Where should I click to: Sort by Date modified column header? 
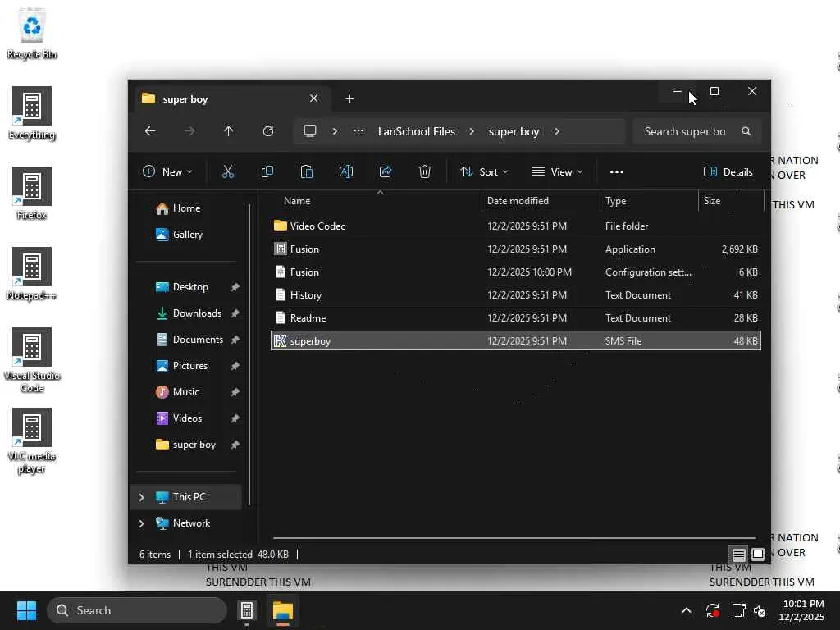pos(518,201)
